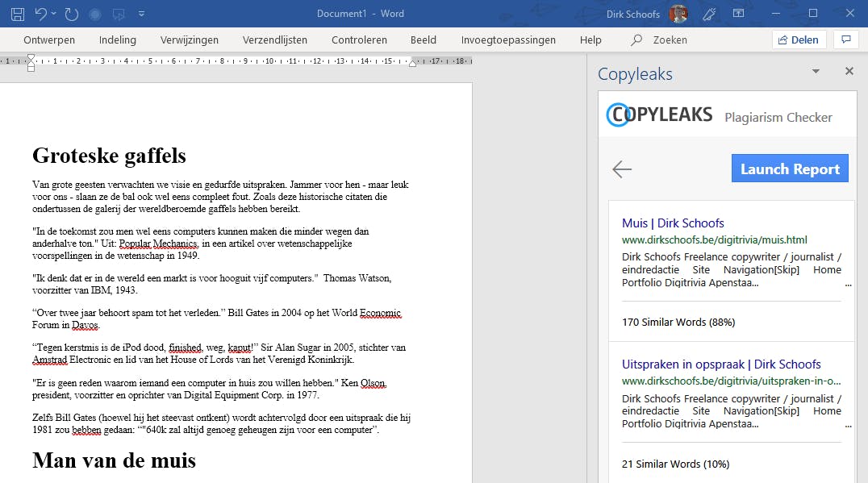Open the coming-soon features megaphone icon
Image resolution: width=868 pixels, height=483 pixels.
coord(709,14)
